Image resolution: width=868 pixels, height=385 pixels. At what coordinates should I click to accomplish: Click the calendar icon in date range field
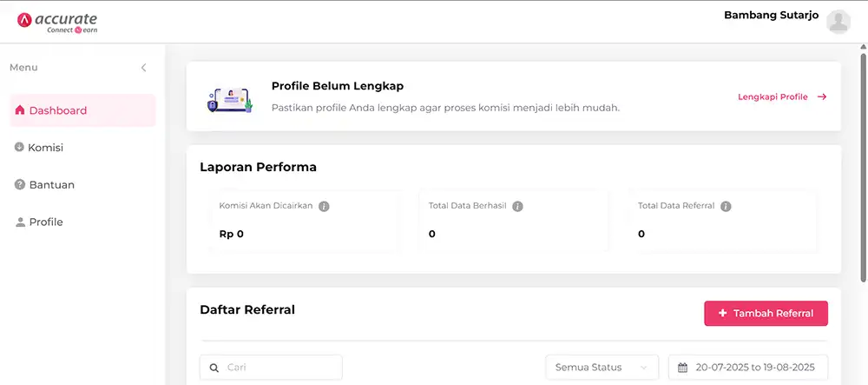(683, 368)
